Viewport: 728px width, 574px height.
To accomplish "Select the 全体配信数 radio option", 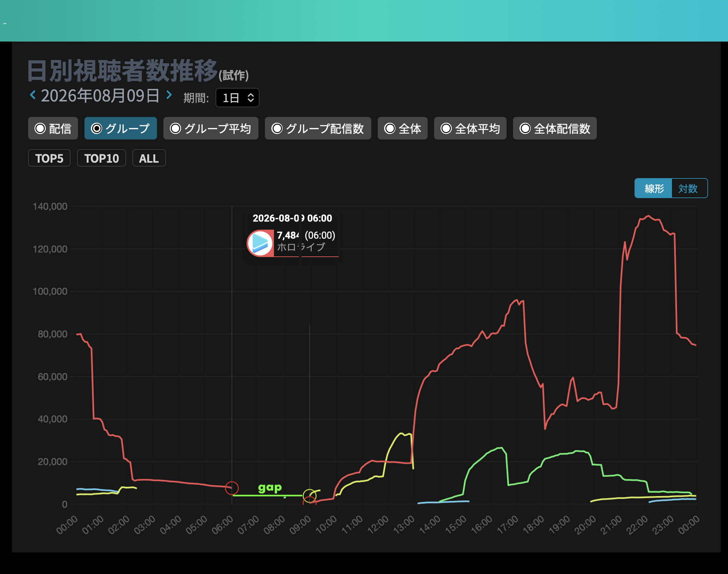I will coord(555,128).
